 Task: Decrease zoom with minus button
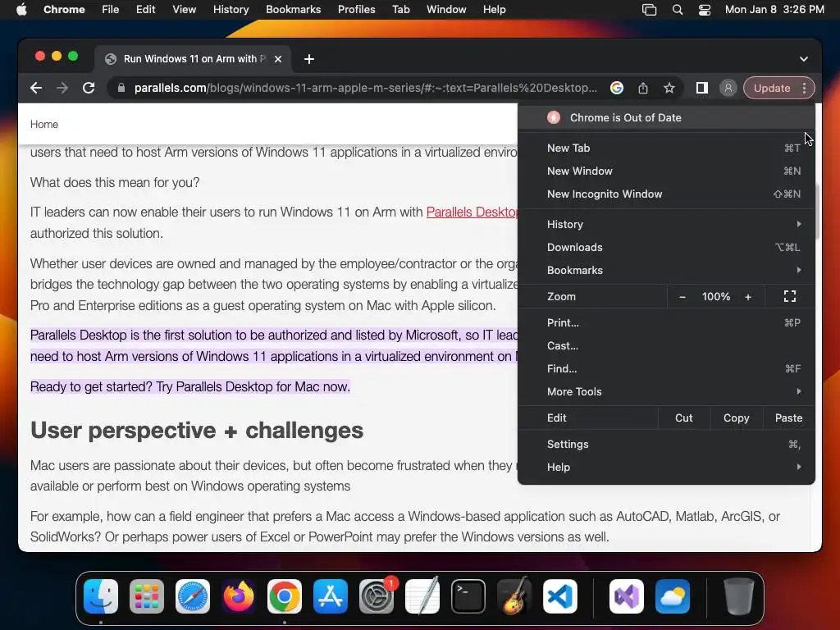pos(682,296)
